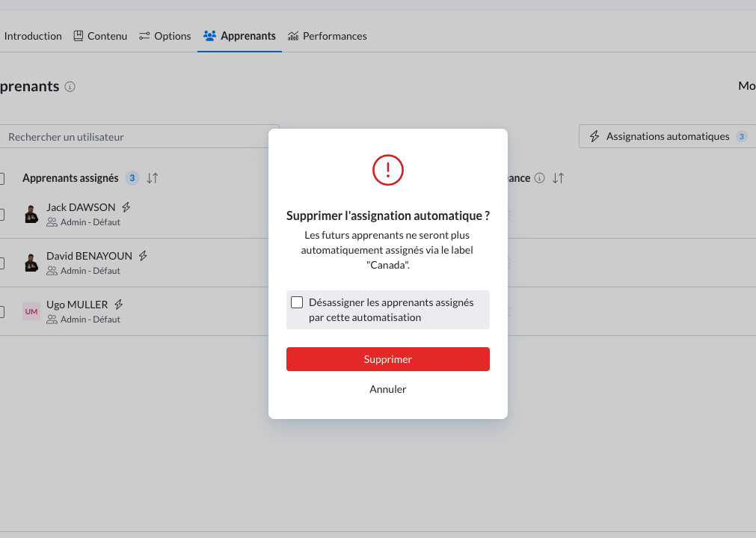Tick the checkbox on David BENAYOUN's row
The height and width of the screenshot is (538, 756).
click(x=1, y=263)
